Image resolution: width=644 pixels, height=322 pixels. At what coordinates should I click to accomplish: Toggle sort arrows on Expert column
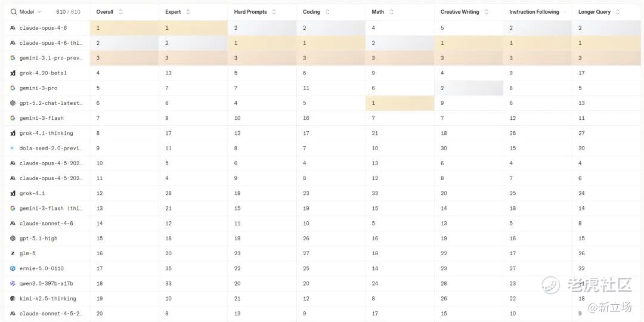pos(188,12)
